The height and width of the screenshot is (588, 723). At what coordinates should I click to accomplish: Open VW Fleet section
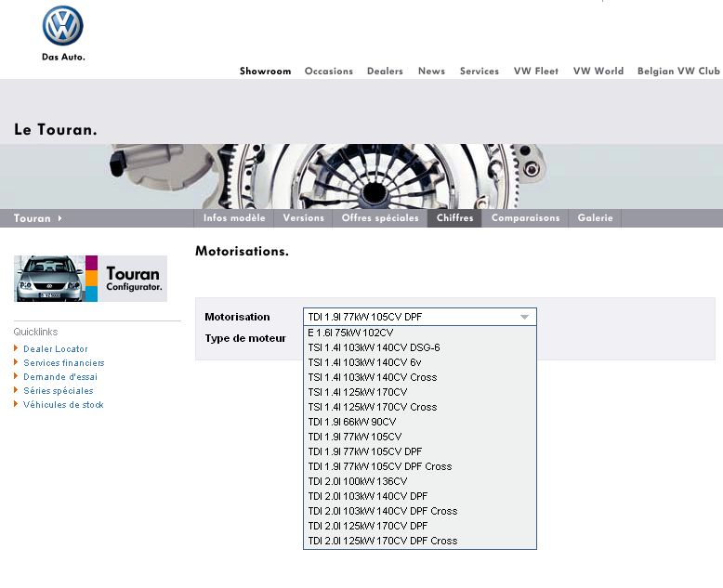[x=536, y=71]
